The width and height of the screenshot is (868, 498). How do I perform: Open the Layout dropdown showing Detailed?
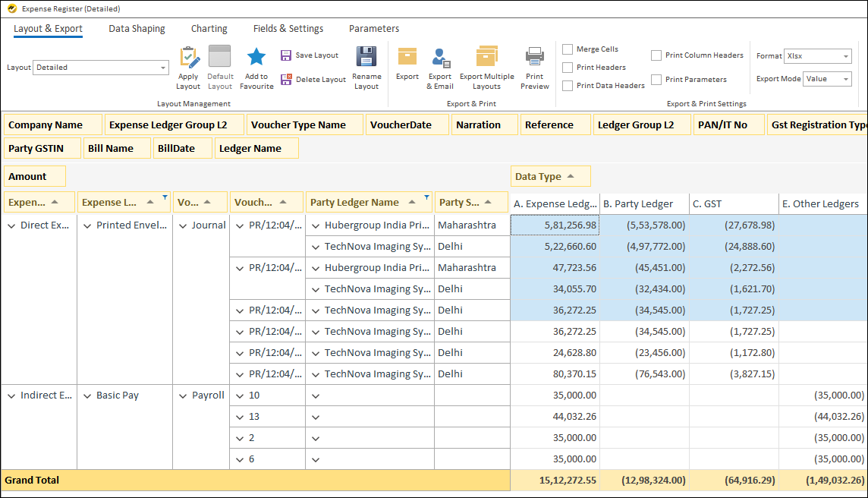(x=163, y=68)
